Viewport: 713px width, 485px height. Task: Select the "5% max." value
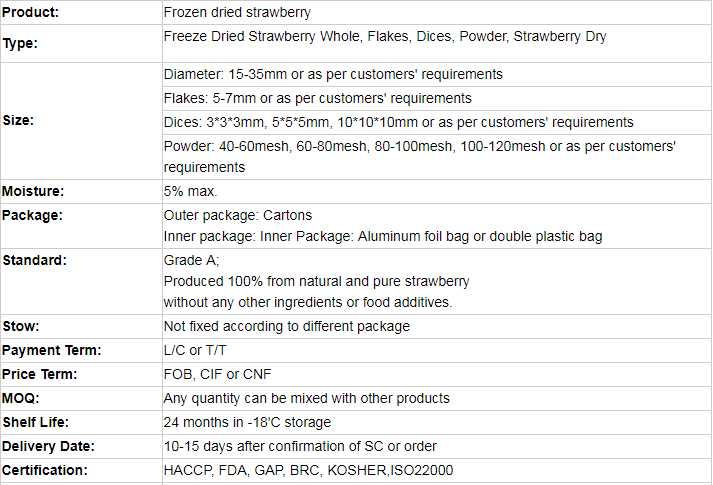(190, 191)
